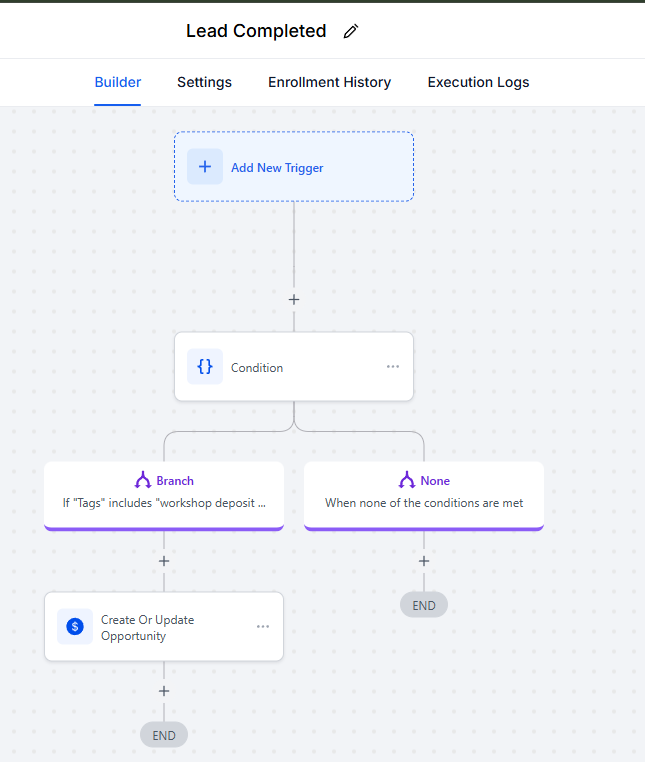Open the Branch workshop deposit card

click(x=164, y=496)
